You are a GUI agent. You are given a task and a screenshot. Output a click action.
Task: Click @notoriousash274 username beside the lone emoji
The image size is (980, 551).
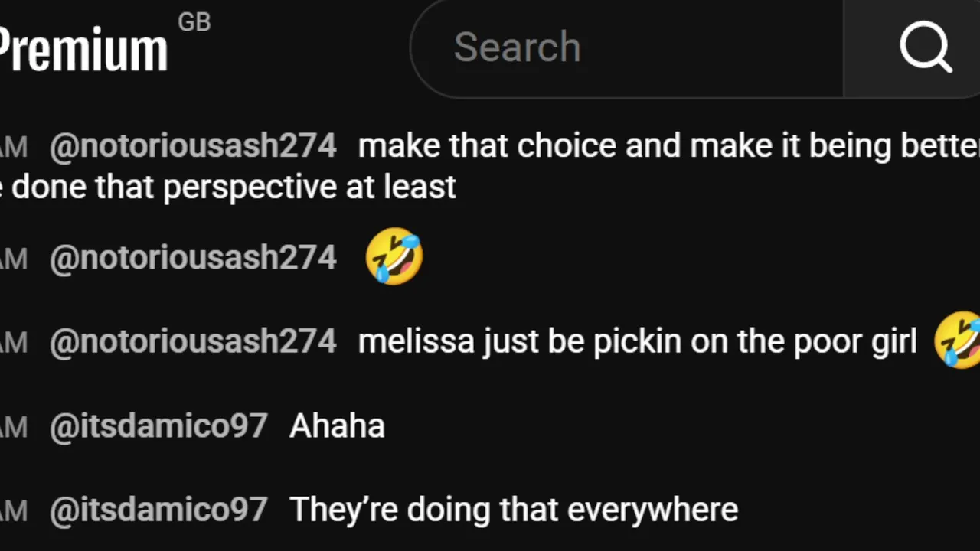[193, 258]
